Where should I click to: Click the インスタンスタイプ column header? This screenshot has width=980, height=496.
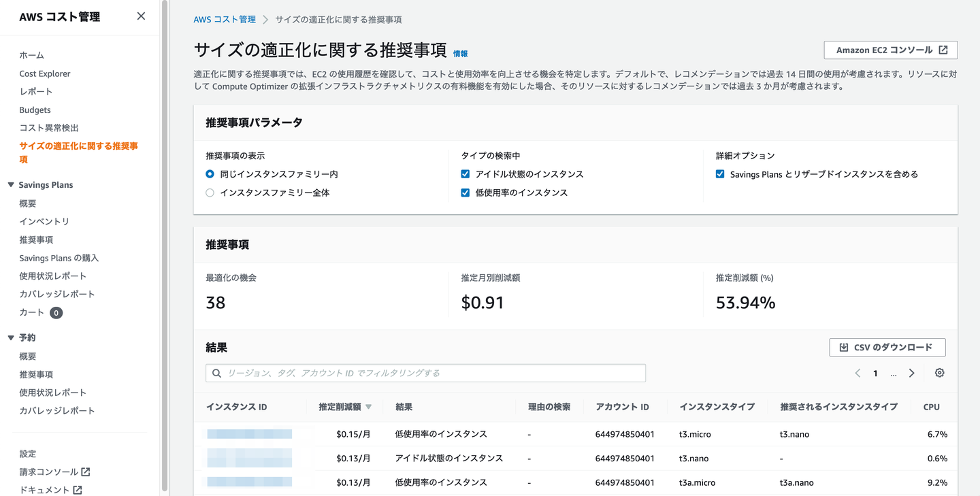717,407
